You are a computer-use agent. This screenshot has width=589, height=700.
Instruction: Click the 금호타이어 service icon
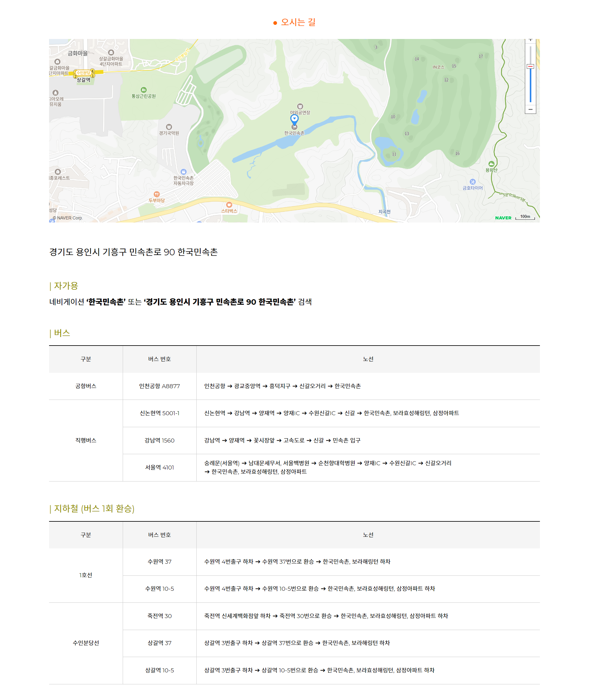472,182
